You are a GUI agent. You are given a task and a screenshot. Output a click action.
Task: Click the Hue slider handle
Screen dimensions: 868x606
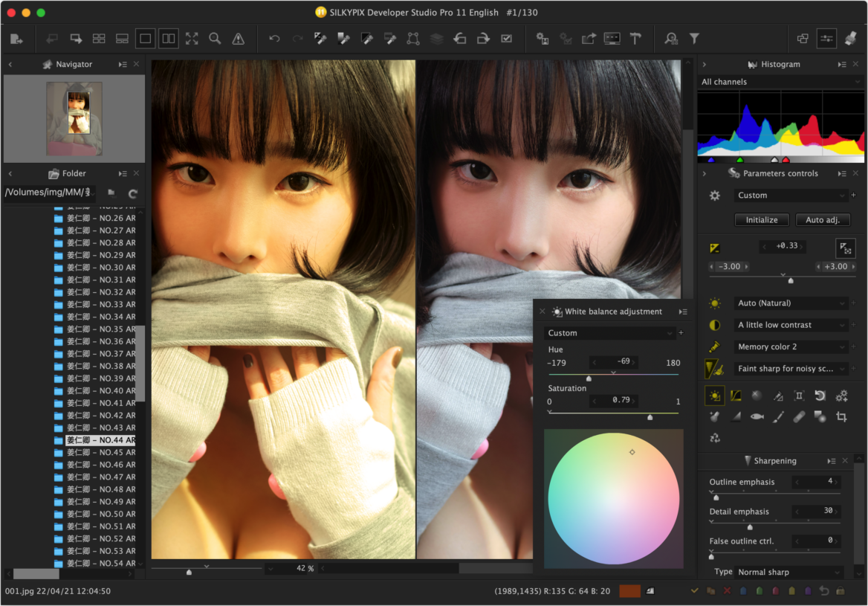tap(589, 379)
